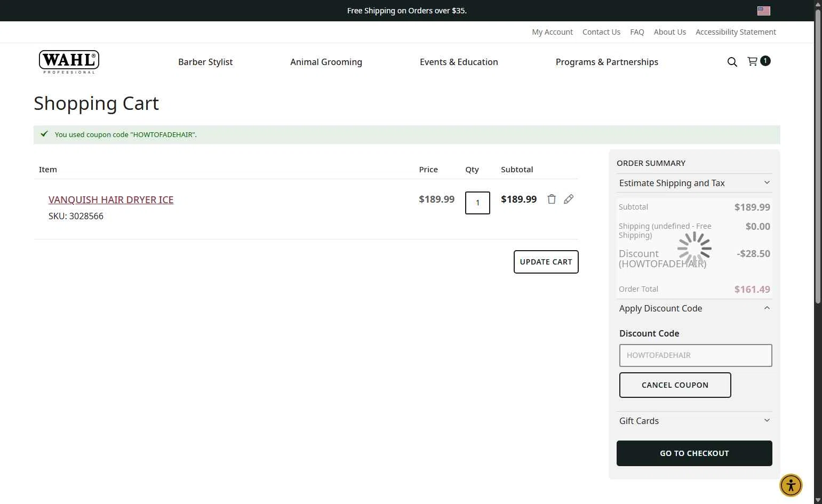Click Go To Checkout button

tap(695, 453)
